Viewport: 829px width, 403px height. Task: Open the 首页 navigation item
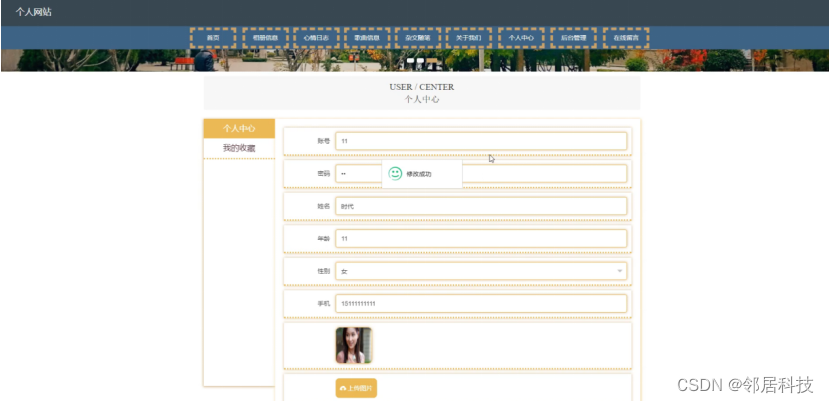[x=213, y=38]
